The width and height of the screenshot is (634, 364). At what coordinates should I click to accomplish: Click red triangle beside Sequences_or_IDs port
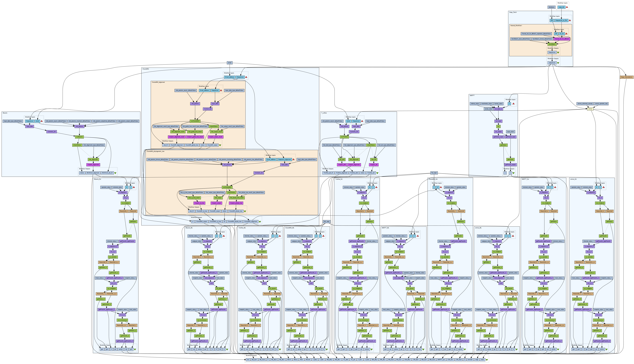point(570,21)
